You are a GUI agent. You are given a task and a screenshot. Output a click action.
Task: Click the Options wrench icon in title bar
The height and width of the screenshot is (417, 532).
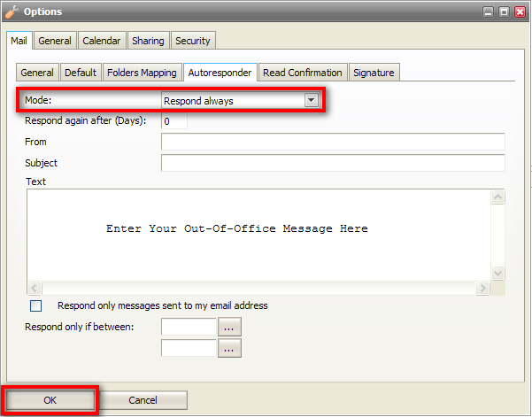12,12
